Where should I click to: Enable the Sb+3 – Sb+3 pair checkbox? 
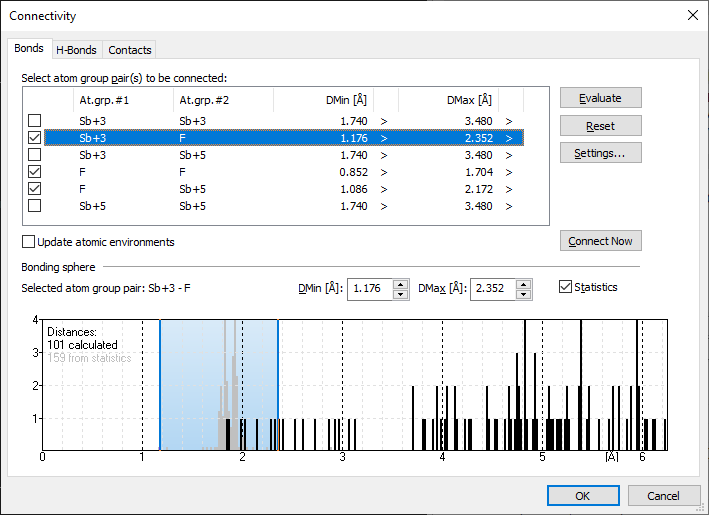tap(35, 121)
